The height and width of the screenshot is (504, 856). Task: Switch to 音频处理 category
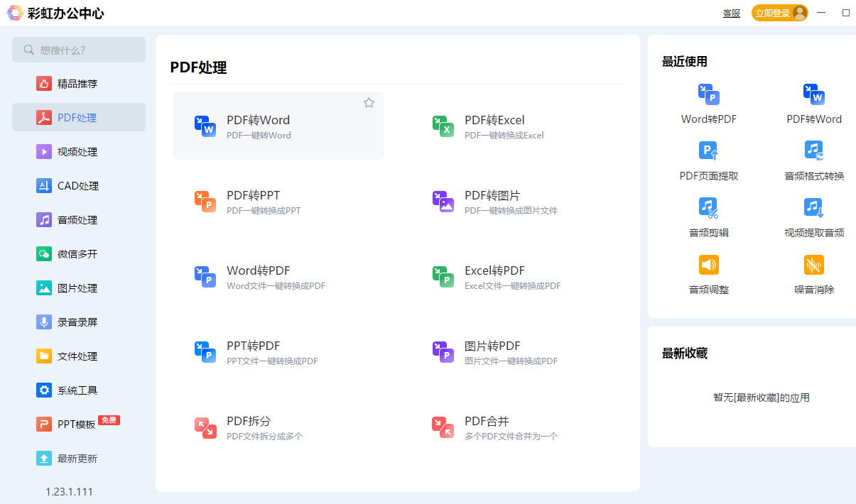tap(79, 220)
